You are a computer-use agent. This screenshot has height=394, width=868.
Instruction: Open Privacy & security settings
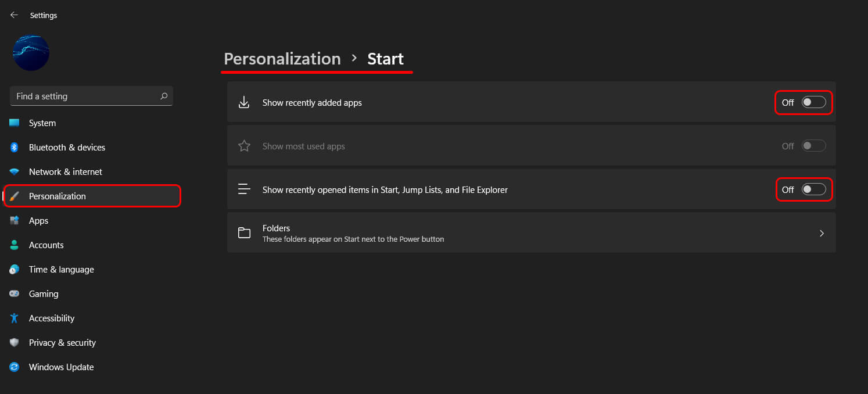(62, 343)
